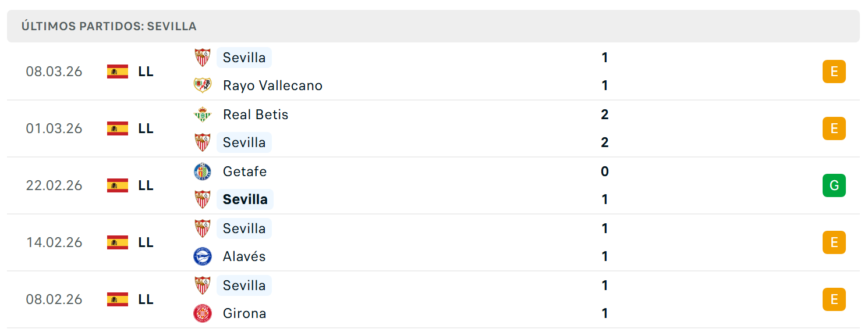
Task: Click Spain flag on 01.03.26 row
Action: coord(118,128)
